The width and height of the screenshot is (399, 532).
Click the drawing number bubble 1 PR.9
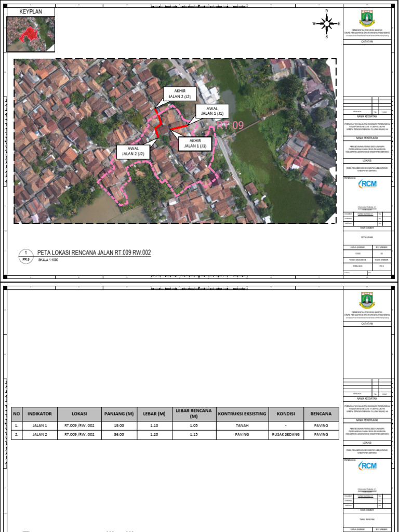click(x=26, y=256)
